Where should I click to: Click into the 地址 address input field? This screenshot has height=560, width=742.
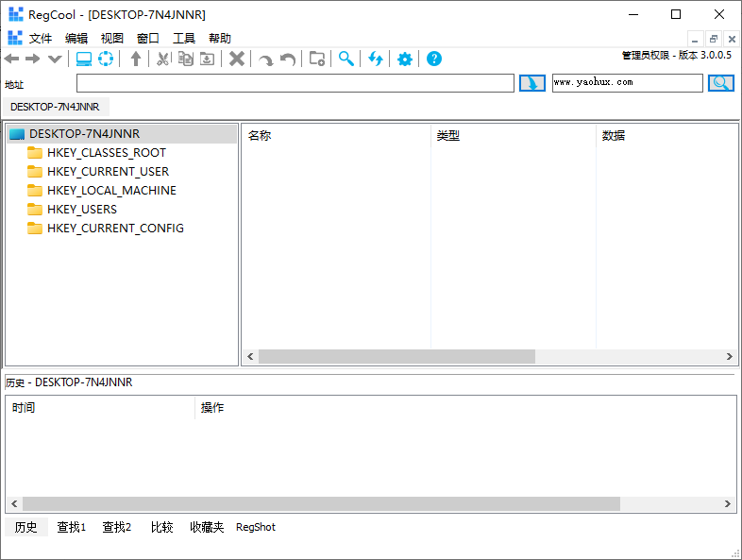click(x=295, y=83)
